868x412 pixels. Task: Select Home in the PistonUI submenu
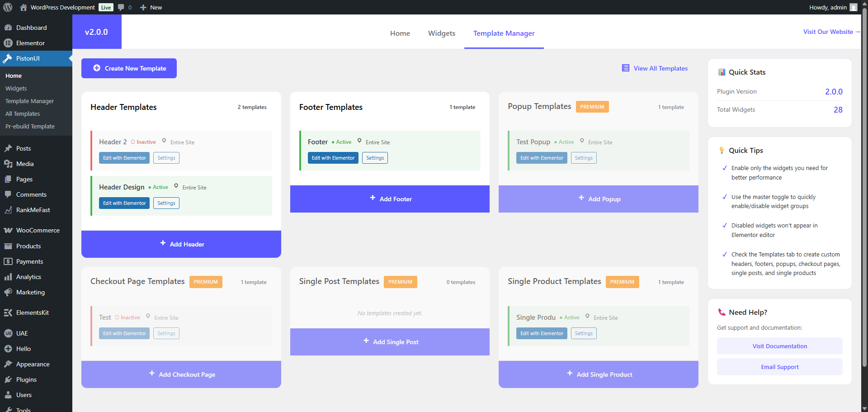click(14, 76)
